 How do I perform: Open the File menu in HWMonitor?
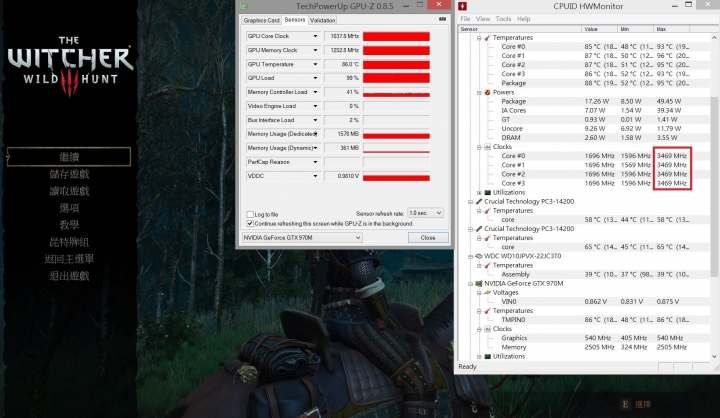pos(465,19)
